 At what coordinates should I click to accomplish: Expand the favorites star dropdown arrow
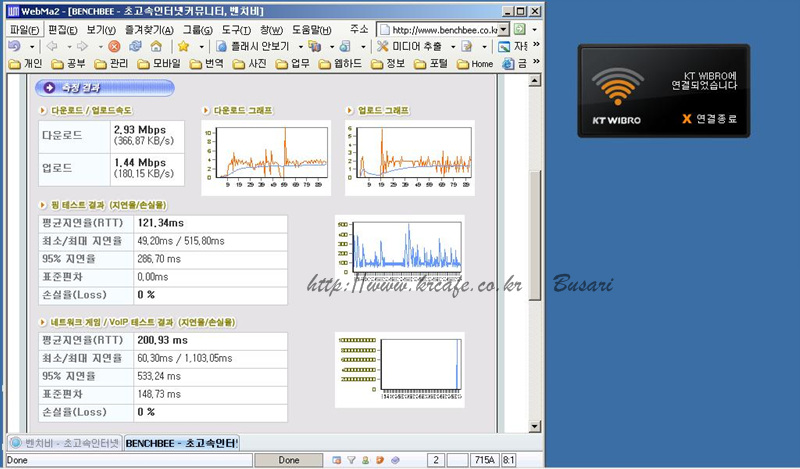tap(202, 47)
